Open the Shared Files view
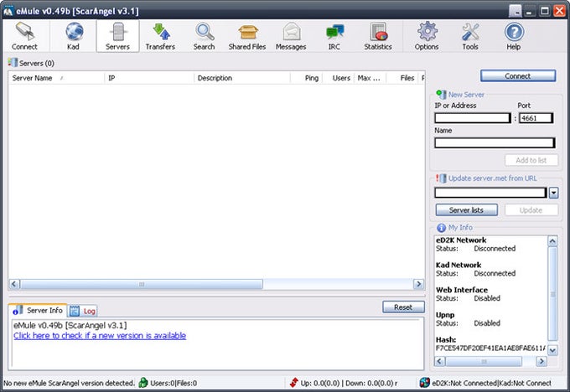The image size is (570, 392). click(x=247, y=36)
